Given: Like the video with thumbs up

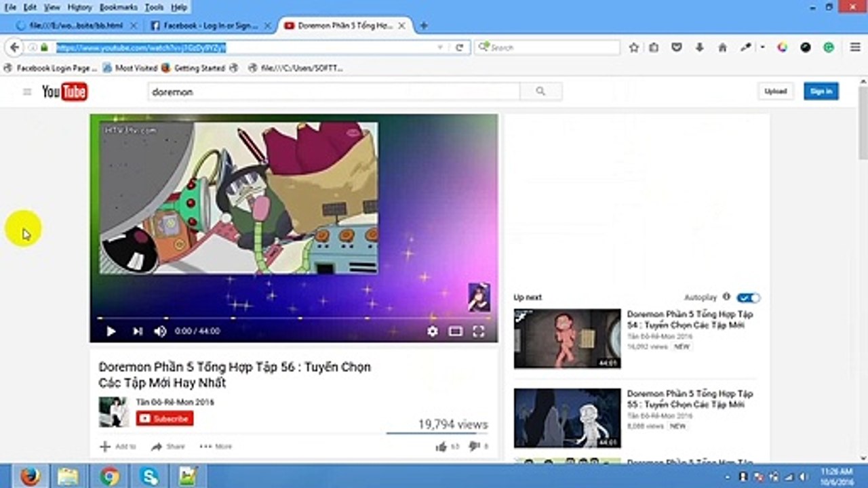Looking at the screenshot, I should pos(441,447).
